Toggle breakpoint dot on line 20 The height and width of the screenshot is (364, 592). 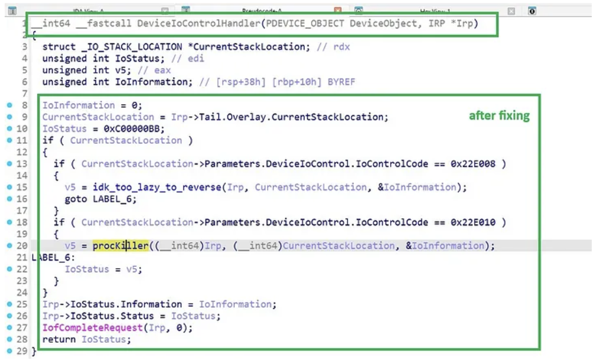9,246
